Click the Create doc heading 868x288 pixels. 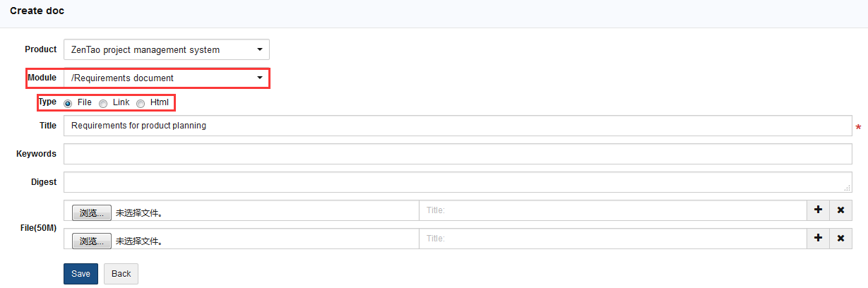tap(37, 11)
